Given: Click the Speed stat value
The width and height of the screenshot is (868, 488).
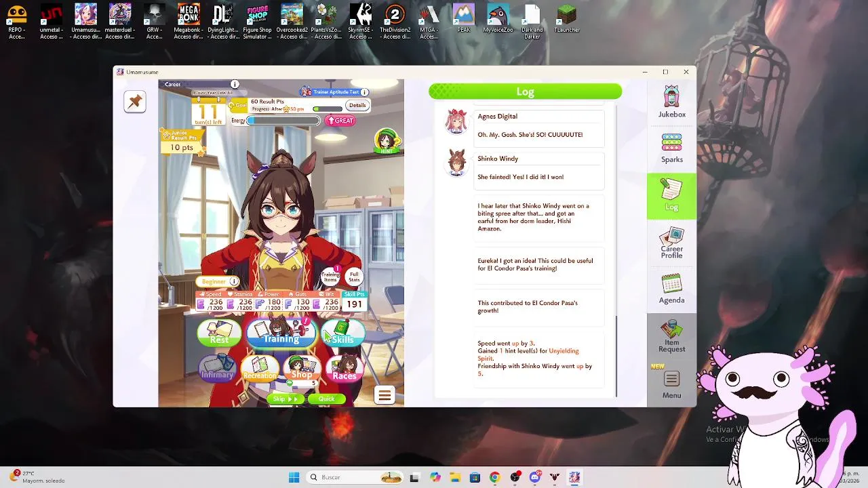Looking at the screenshot, I should click(x=216, y=304).
